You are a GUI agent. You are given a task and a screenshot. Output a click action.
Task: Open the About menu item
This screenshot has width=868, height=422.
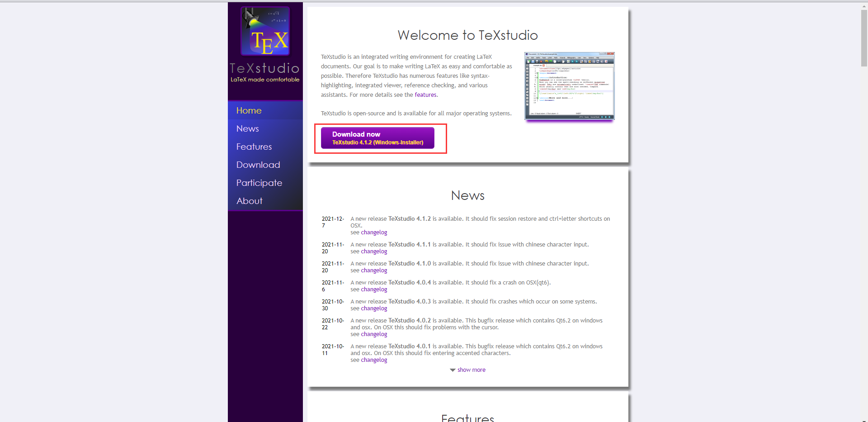tap(265, 201)
